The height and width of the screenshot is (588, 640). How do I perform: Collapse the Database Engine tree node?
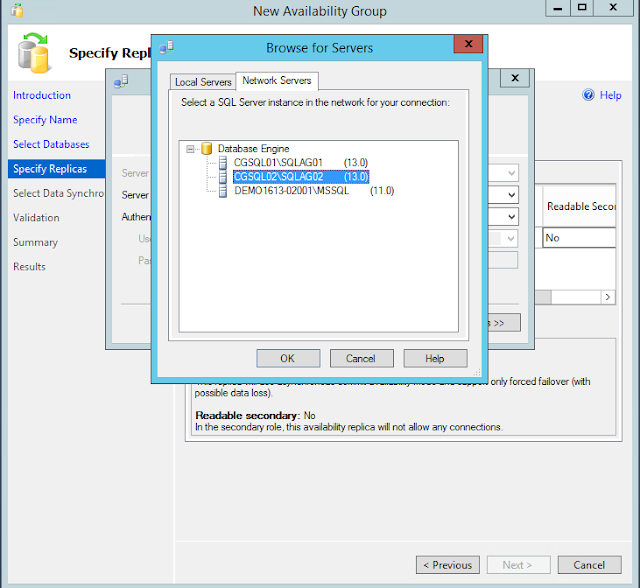point(190,149)
